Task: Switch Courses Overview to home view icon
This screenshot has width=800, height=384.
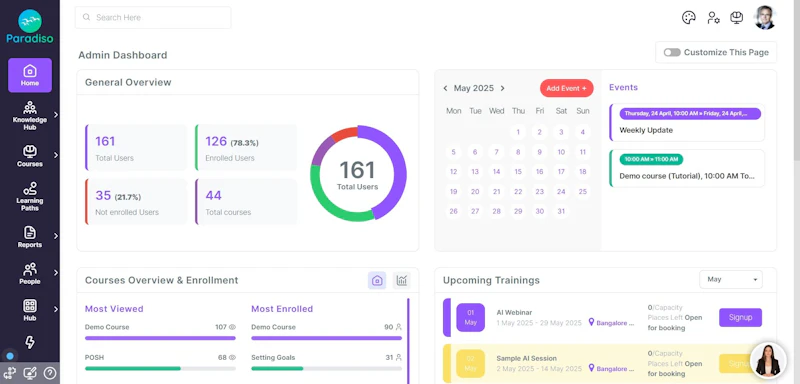Action: click(x=377, y=280)
